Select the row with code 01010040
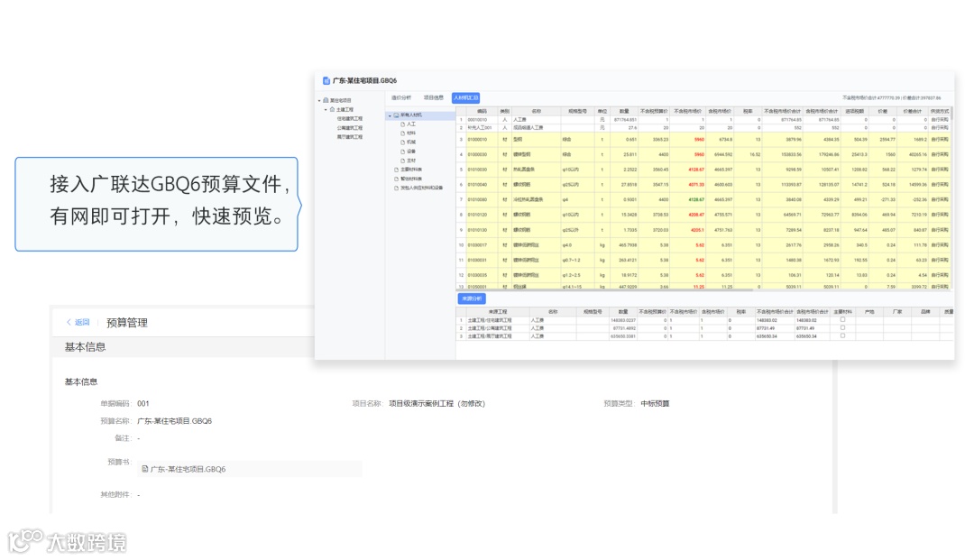The image size is (974, 560). click(703, 185)
